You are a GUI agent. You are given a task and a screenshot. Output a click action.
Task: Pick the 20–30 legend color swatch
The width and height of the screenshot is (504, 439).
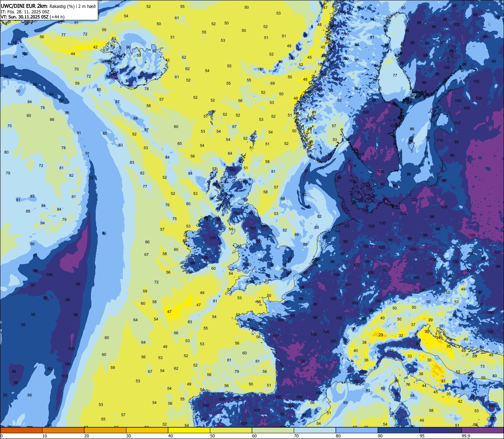(105, 430)
